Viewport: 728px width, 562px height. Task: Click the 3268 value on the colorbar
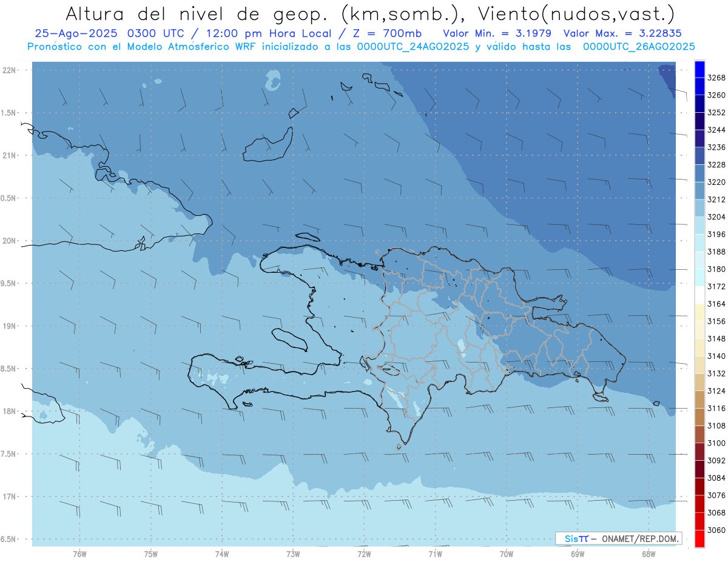[716, 78]
